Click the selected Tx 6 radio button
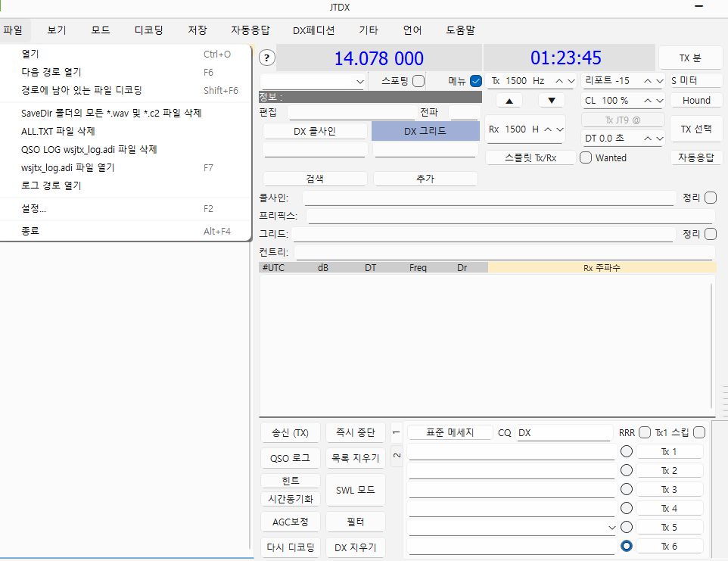This screenshot has width=728, height=561. point(627,546)
